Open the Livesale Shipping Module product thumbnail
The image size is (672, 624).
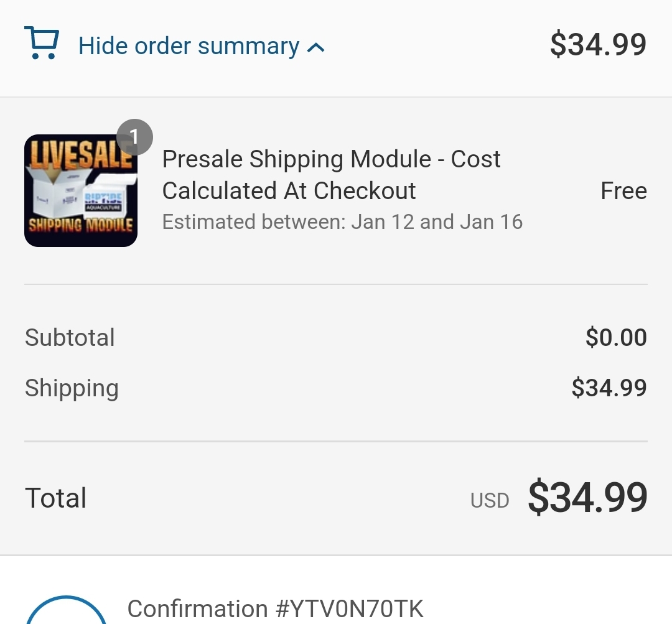pos(81,191)
